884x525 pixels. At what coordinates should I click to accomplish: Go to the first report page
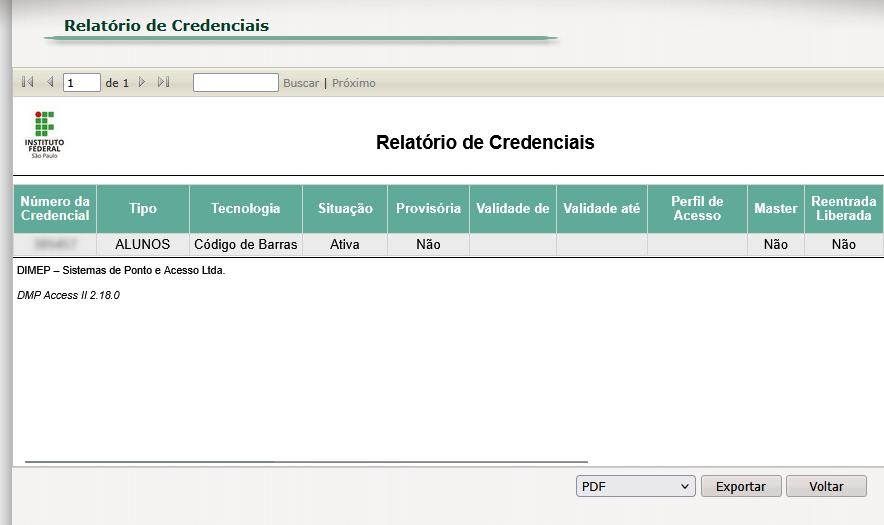(x=28, y=82)
